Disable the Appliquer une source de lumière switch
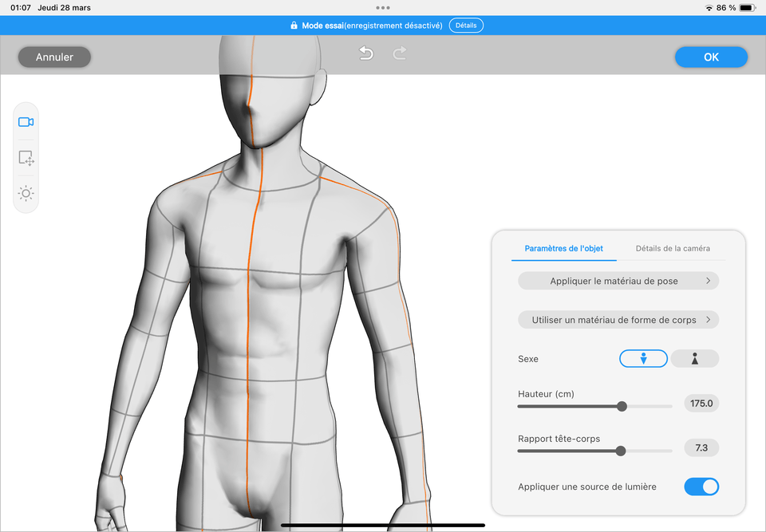 pos(701,487)
